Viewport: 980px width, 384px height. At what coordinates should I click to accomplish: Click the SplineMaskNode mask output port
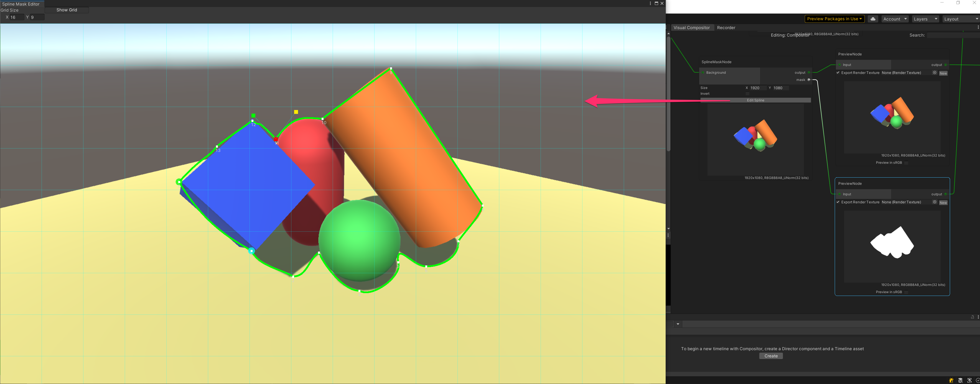click(809, 80)
